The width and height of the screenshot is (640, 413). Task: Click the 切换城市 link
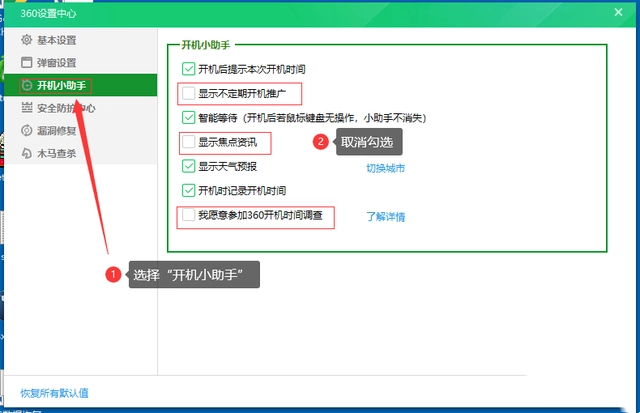coord(385,168)
